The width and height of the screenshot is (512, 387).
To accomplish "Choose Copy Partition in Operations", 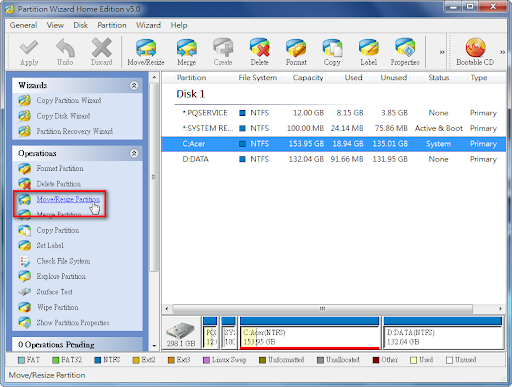I will click(58, 230).
